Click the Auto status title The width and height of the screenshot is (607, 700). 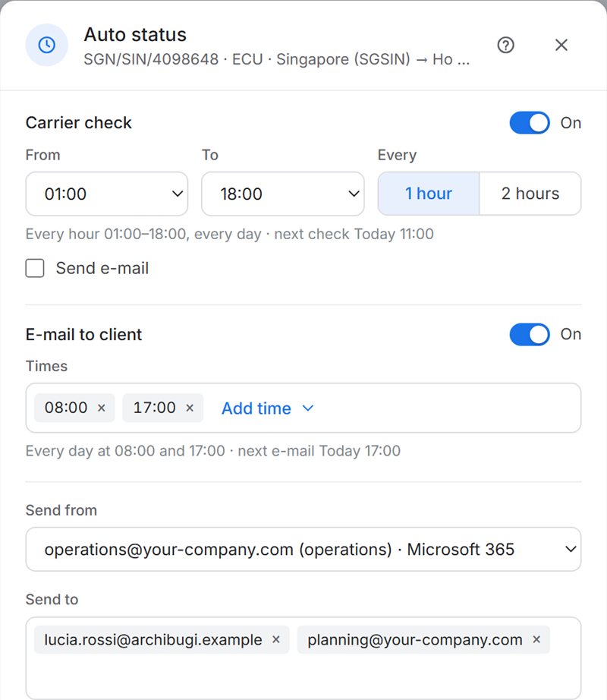135,35
